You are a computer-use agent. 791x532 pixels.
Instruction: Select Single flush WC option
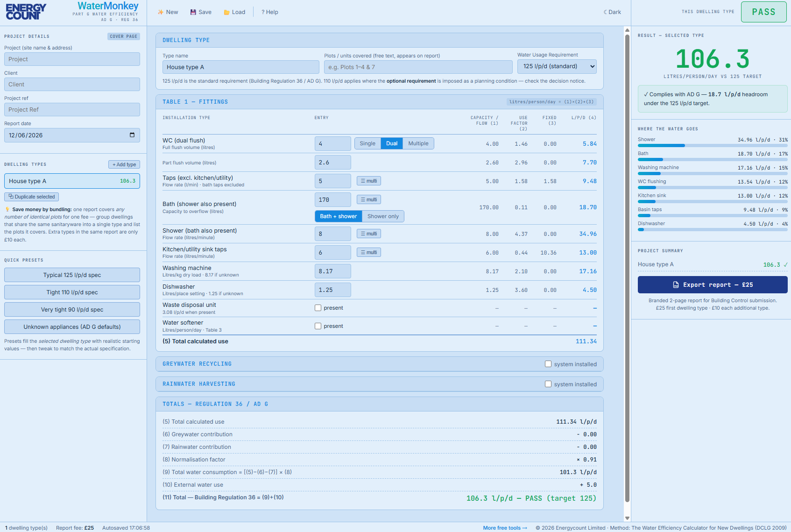coord(367,143)
